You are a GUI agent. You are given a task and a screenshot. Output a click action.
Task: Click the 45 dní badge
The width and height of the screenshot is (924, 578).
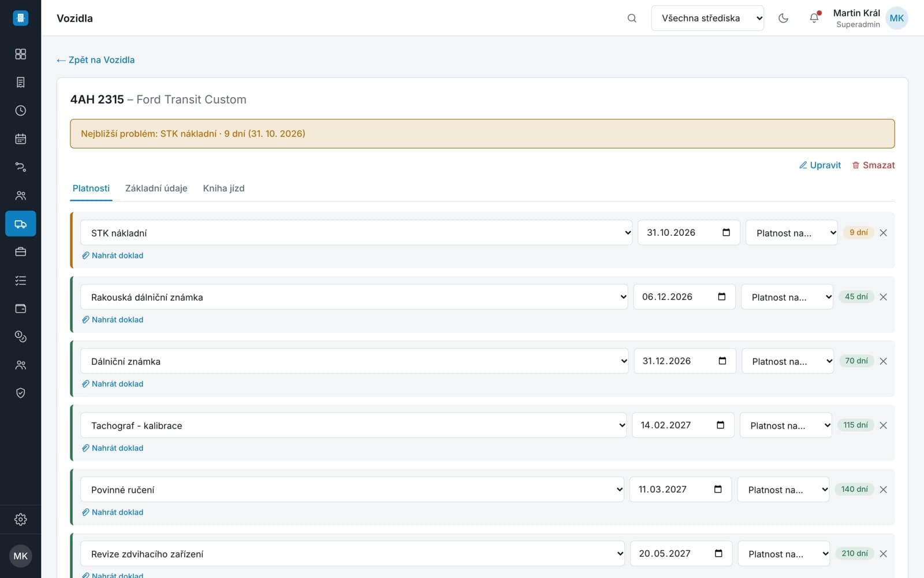click(x=856, y=297)
